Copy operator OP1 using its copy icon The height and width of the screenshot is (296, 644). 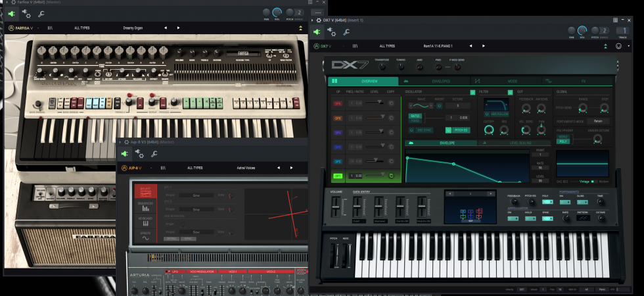coord(391,176)
